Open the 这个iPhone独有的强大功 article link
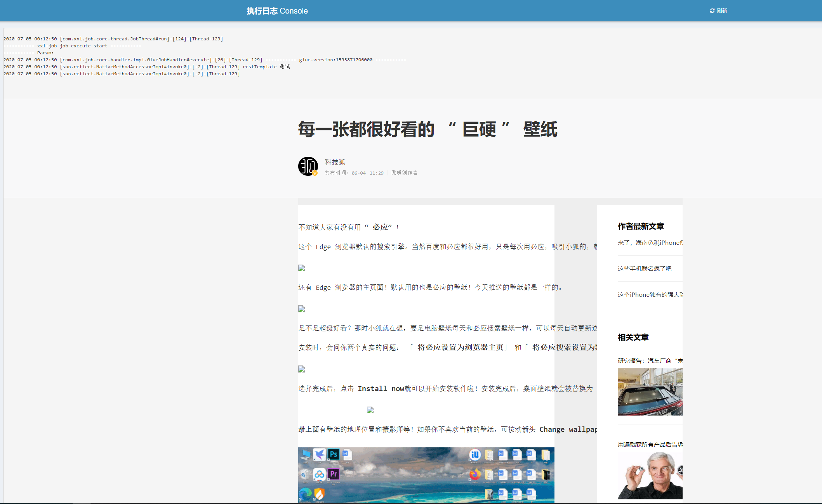822x504 pixels. (x=650, y=294)
